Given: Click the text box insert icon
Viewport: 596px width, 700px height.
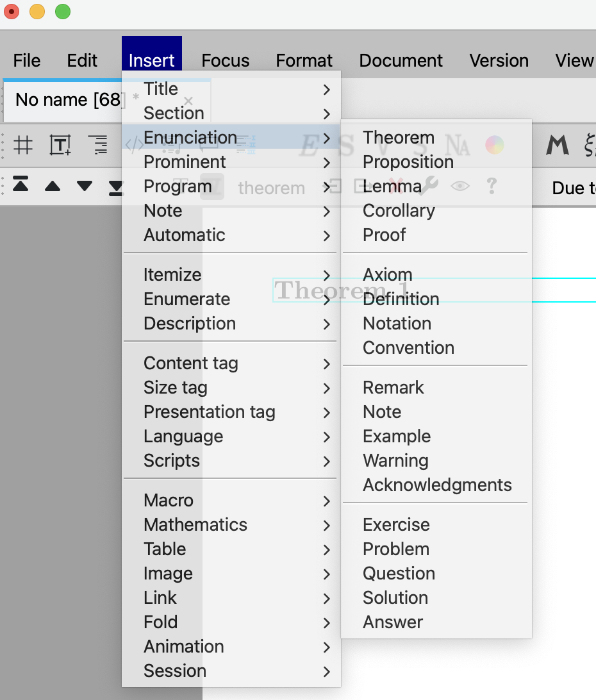Looking at the screenshot, I should (x=60, y=146).
